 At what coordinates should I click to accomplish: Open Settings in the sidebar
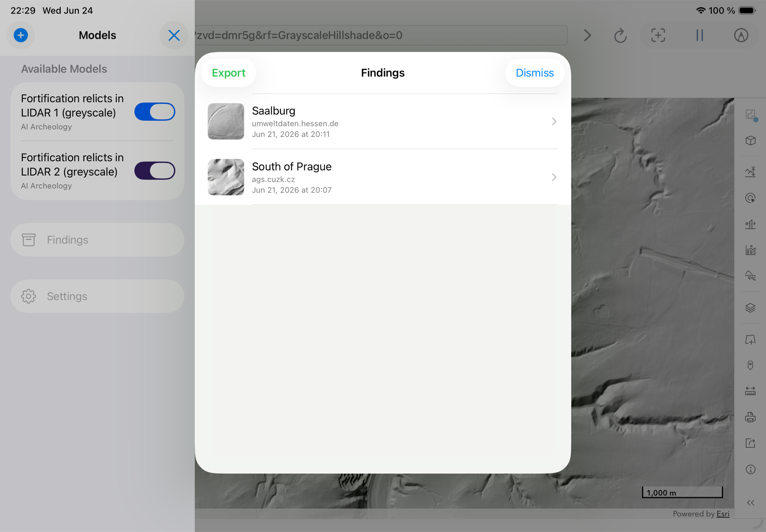point(97,296)
